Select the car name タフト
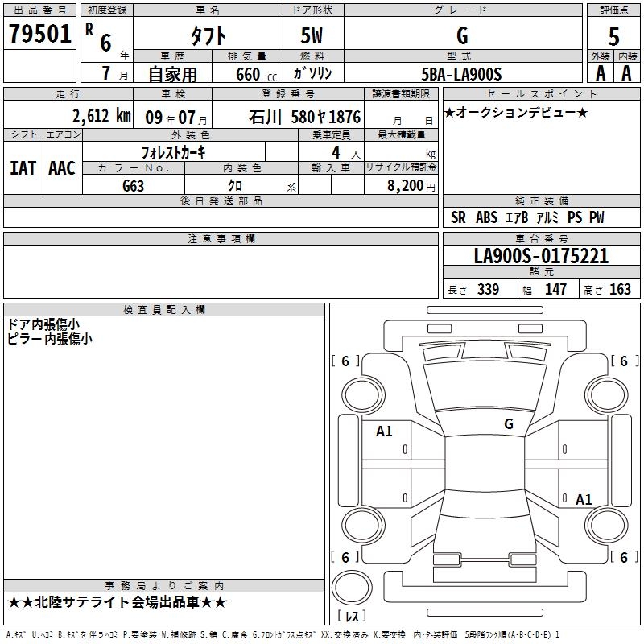The width and height of the screenshot is (644, 644). click(x=208, y=36)
